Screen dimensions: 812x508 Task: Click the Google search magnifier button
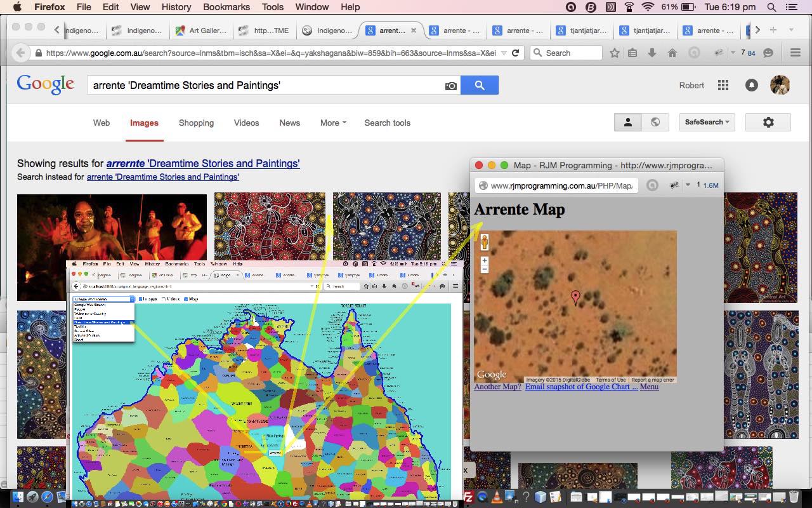(x=480, y=85)
